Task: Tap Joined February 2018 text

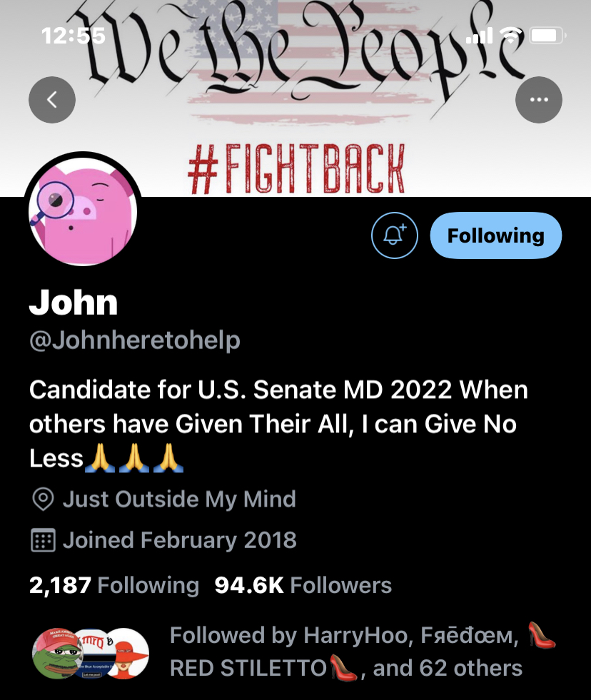Action: click(x=179, y=540)
